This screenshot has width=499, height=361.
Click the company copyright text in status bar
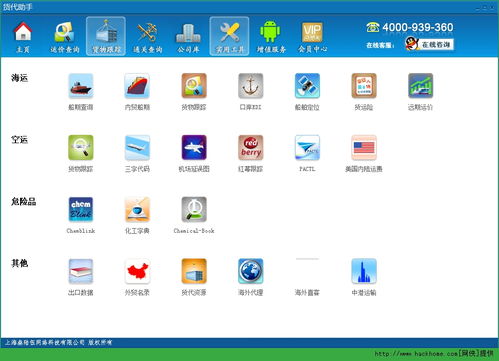click(58, 342)
